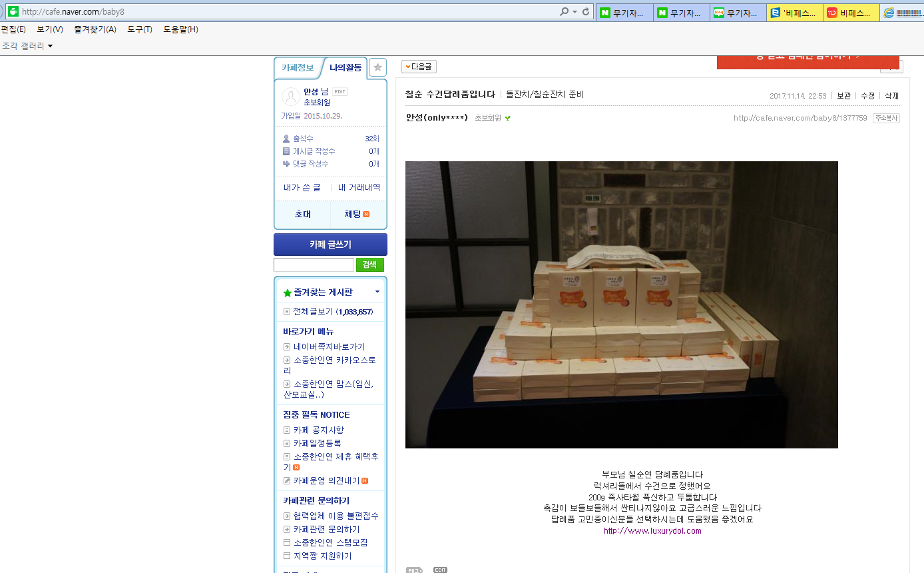Open 카페 공지사항 board
924x573 pixels.
319,430
